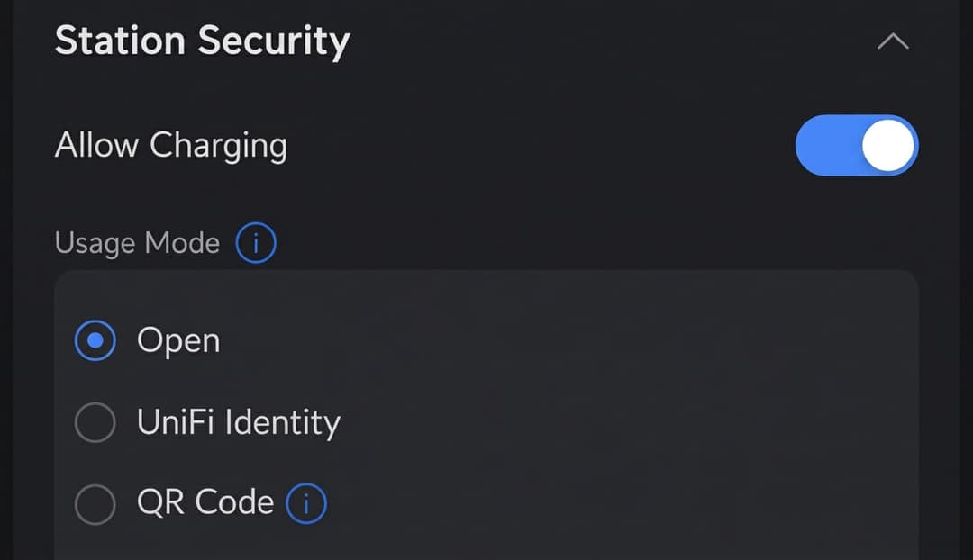This screenshot has height=560, width=973.
Task: Select the QR Code radio button
Action: (x=95, y=504)
